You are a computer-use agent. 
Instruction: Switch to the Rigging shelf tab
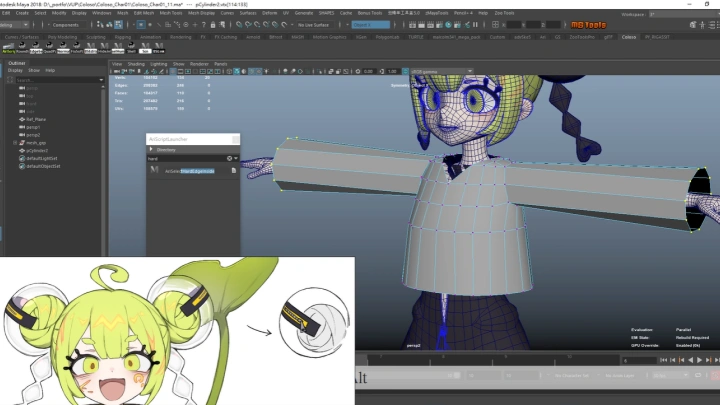tap(123, 37)
